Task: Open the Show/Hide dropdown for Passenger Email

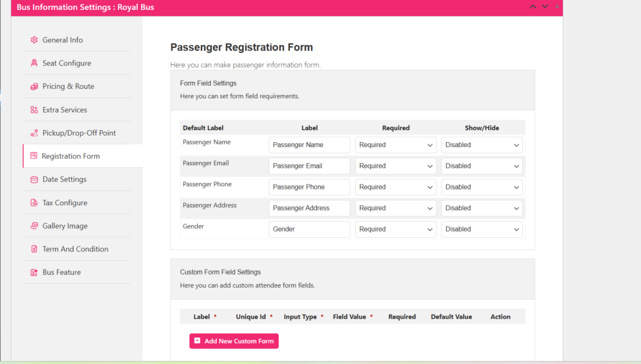Action: pos(481,166)
